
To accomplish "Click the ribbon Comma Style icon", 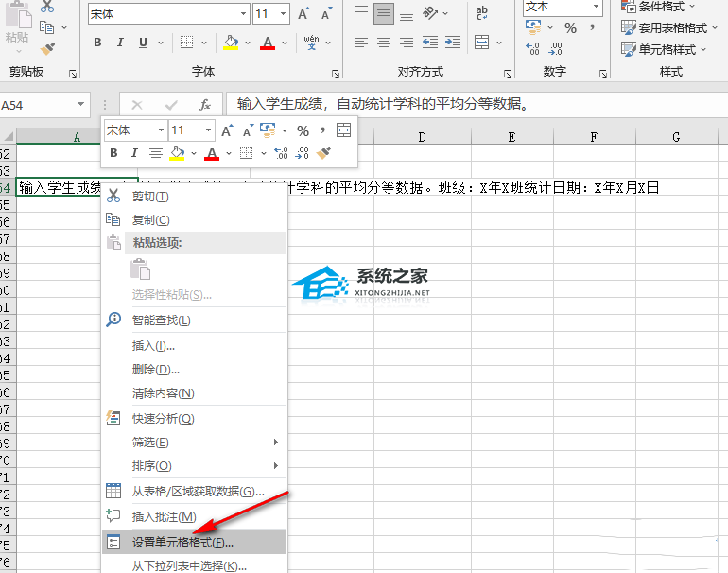I will [x=592, y=27].
